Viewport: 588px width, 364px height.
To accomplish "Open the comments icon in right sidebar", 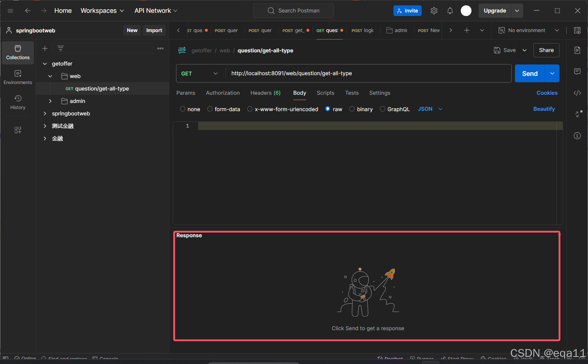I will coord(577,72).
